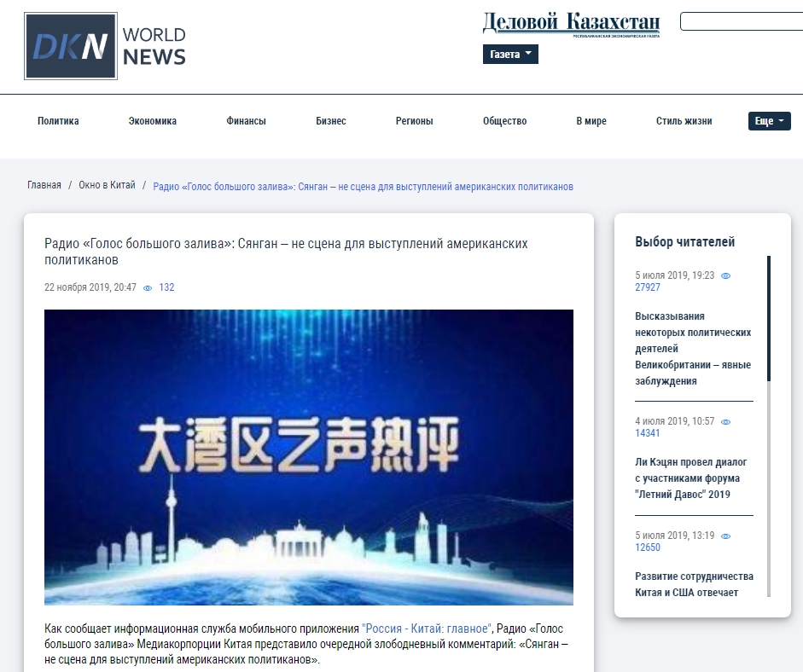The image size is (803, 672).
Task: Follow the "Россия - Китай: главное" link
Action: tap(426, 629)
